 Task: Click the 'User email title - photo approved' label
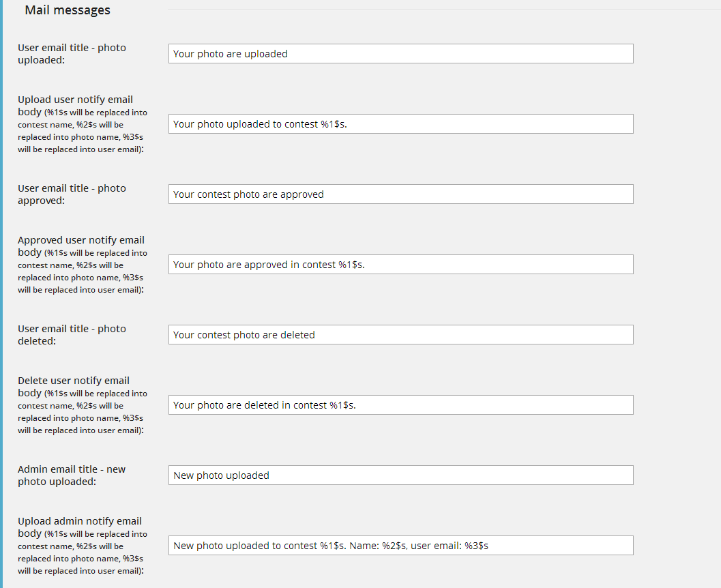[72, 194]
